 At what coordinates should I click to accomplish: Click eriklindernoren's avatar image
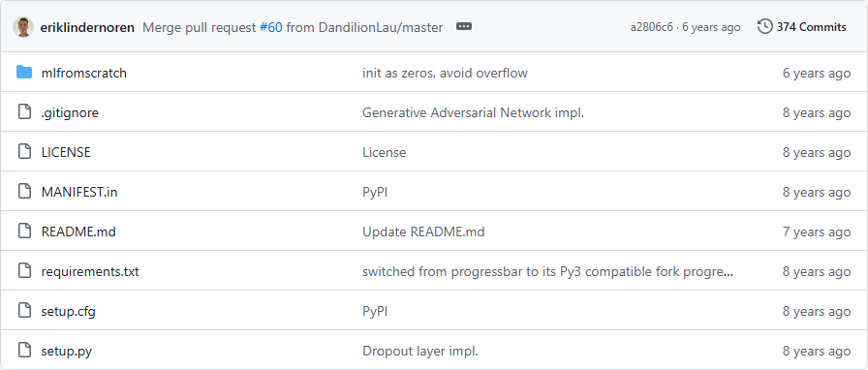click(23, 27)
